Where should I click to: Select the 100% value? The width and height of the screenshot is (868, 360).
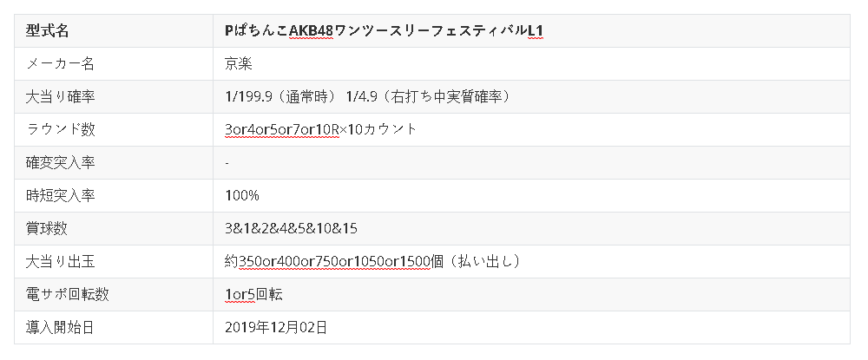pos(242,195)
